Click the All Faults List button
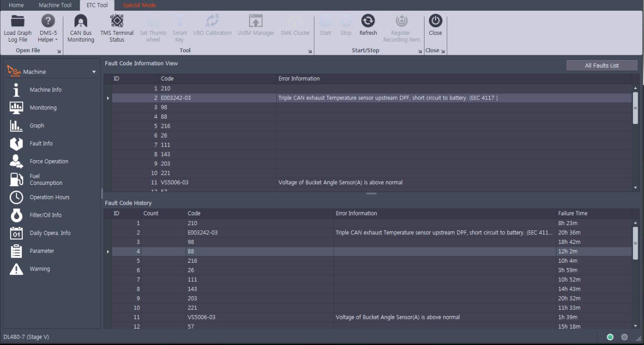The height and width of the screenshot is (345, 644). (601, 65)
